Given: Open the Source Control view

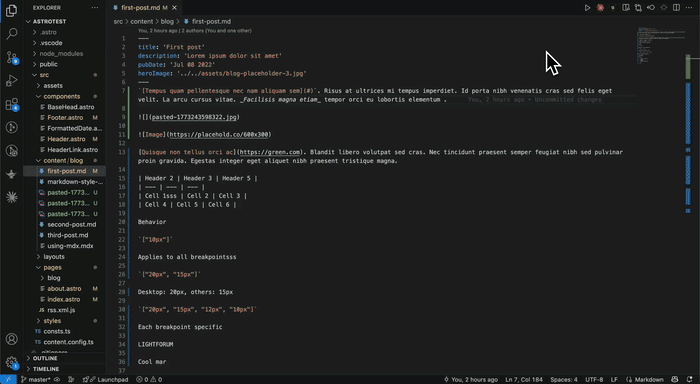Looking at the screenshot, I should [x=12, y=57].
